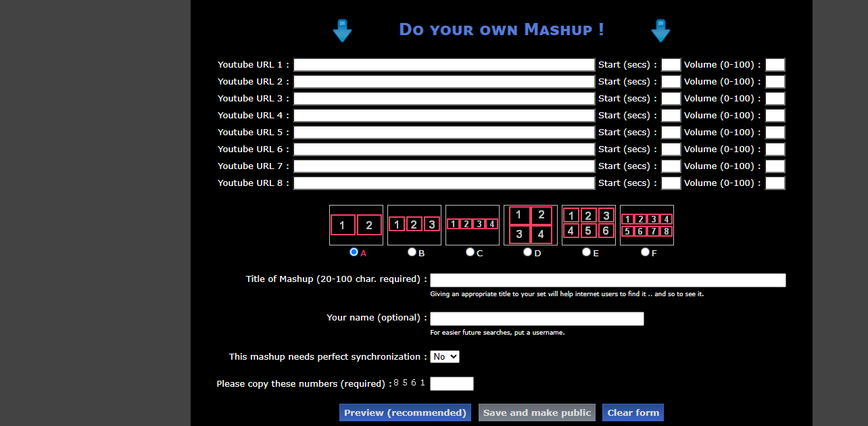Select the layout B radio button
868x426 pixels.
412,251
